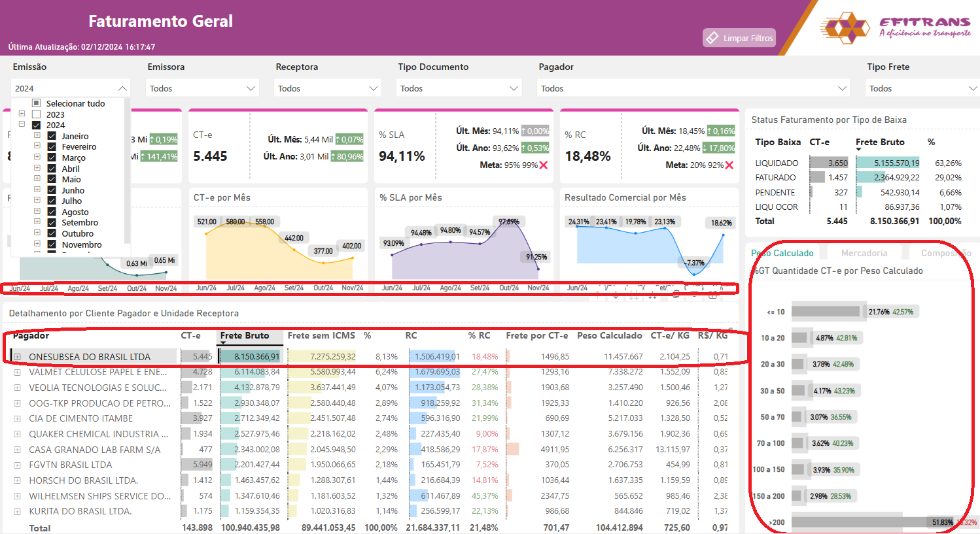Expand the VALMET CELULOSE PAPEL row
This screenshot has height=534, width=980.
18,372
